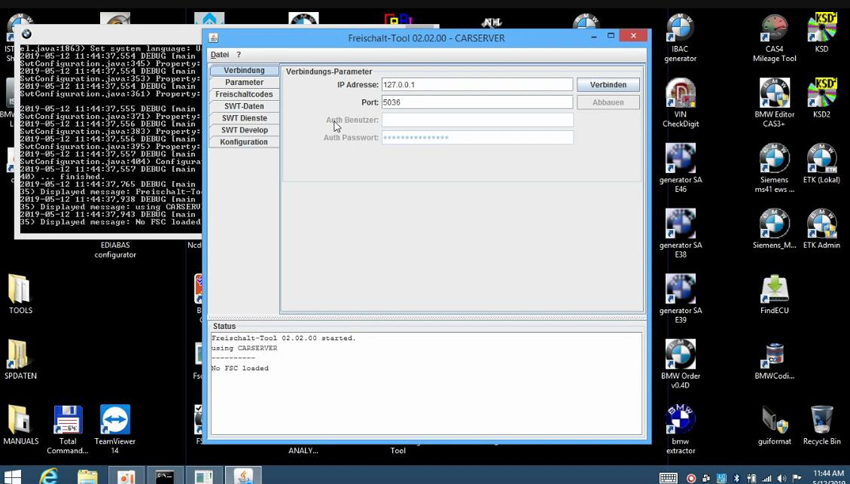Image resolution: width=850 pixels, height=484 pixels.
Task: Click the Verbinden button
Action: [608, 85]
